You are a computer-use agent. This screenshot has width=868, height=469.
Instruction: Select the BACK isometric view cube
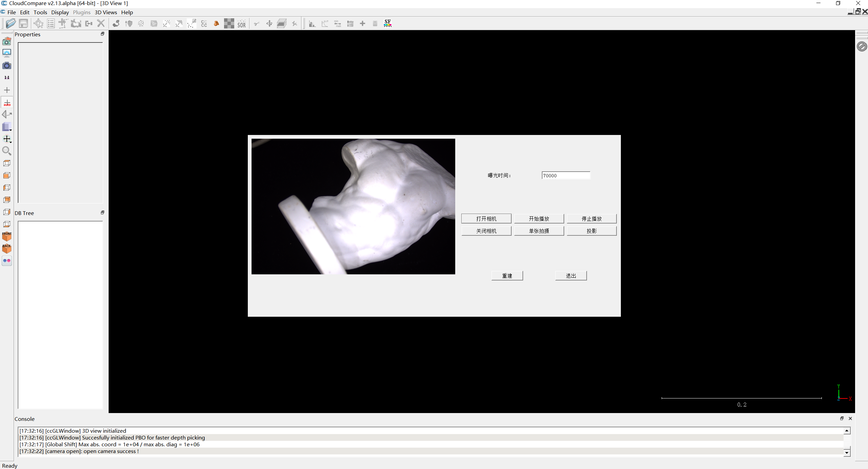7,249
